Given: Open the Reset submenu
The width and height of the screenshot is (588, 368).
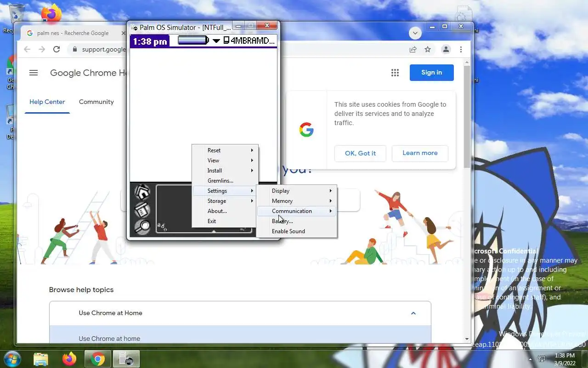Looking at the screenshot, I should pyautogui.click(x=225, y=150).
